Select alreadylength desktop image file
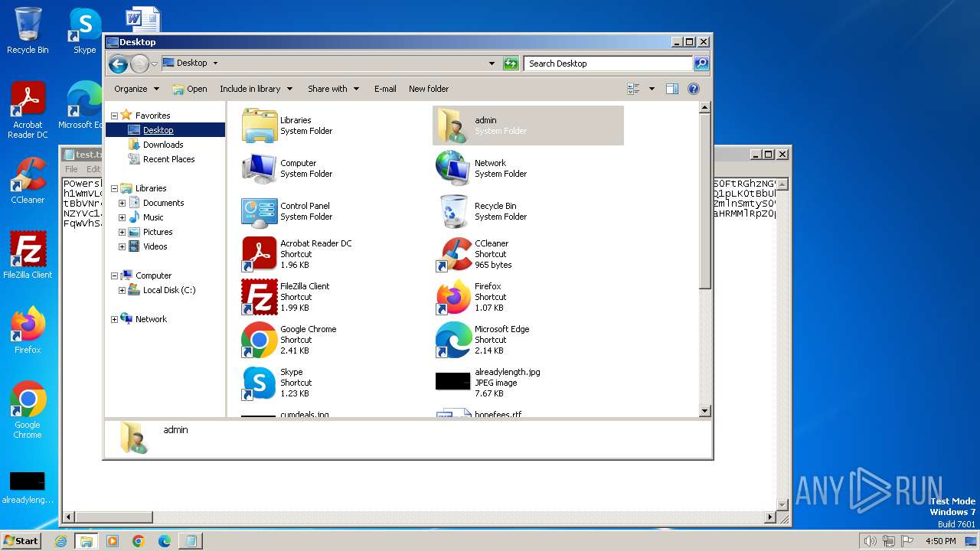Image resolution: width=980 pixels, height=551 pixels. click(28, 487)
